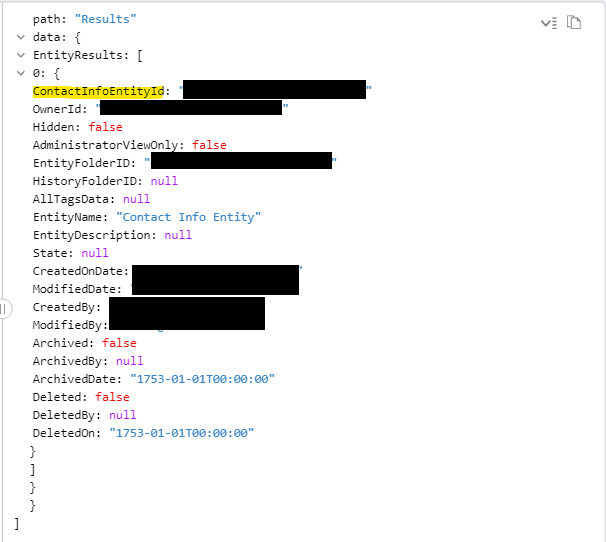The height and width of the screenshot is (542, 606).
Task: Click the collapse-all icon at top right
Action: [x=548, y=22]
